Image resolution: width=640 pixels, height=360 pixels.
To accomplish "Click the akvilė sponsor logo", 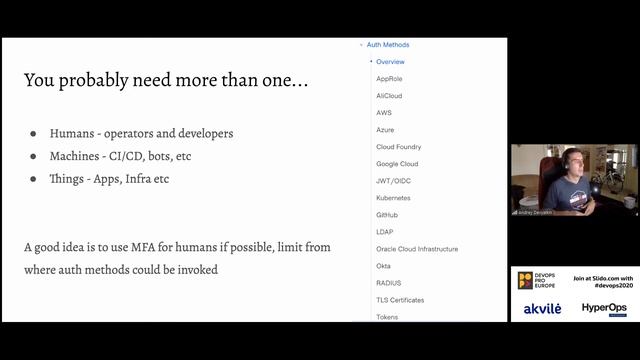I will (542, 309).
